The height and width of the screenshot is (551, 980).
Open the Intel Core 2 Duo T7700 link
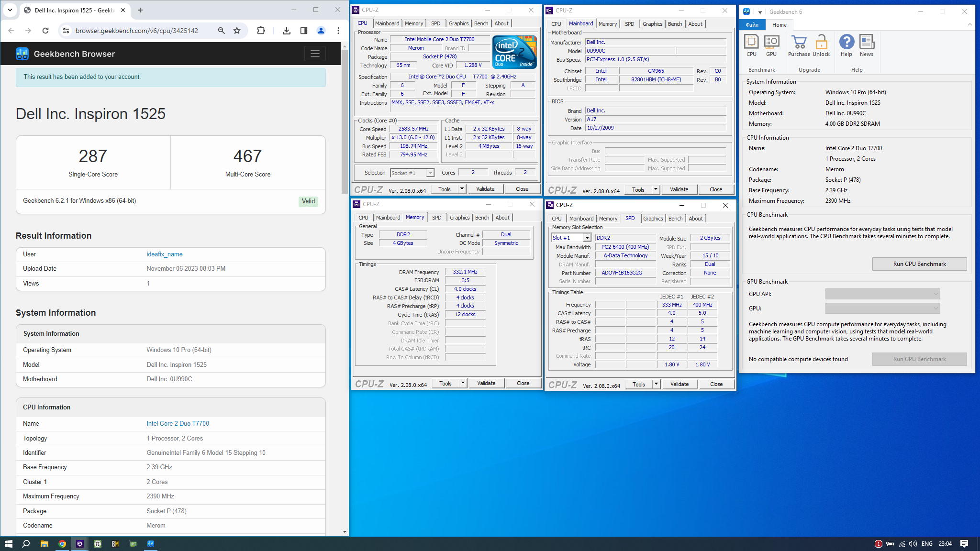pyautogui.click(x=178, y=424)
